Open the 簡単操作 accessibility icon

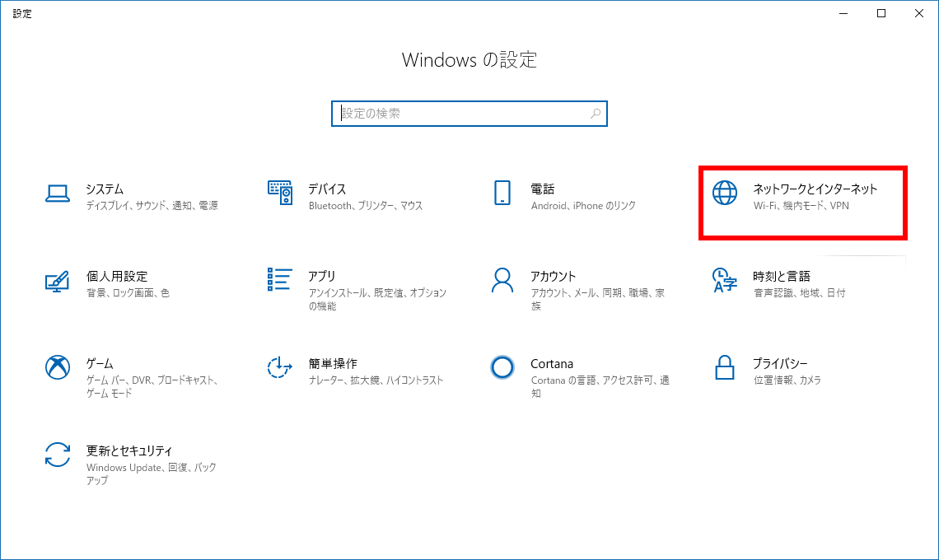(x=280, y=367)
